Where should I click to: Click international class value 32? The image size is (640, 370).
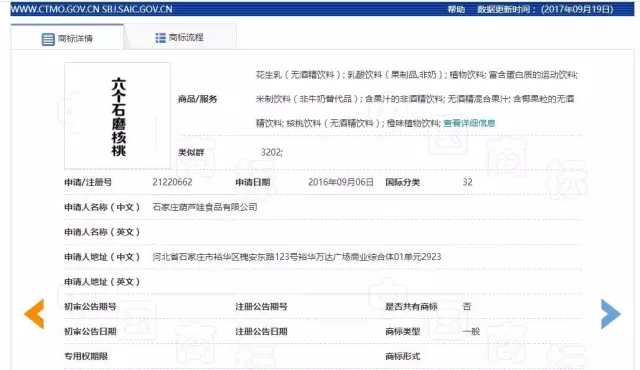[467, 182]
